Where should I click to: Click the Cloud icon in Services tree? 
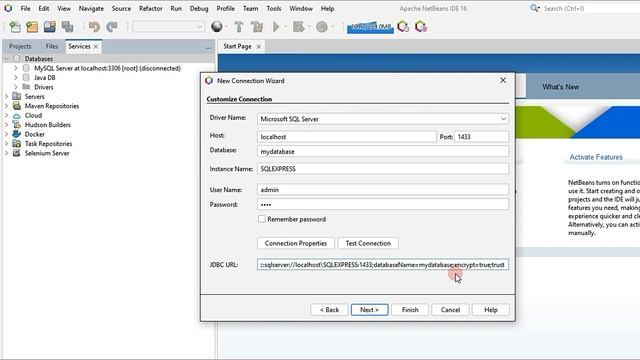click(x=17, y=116)
